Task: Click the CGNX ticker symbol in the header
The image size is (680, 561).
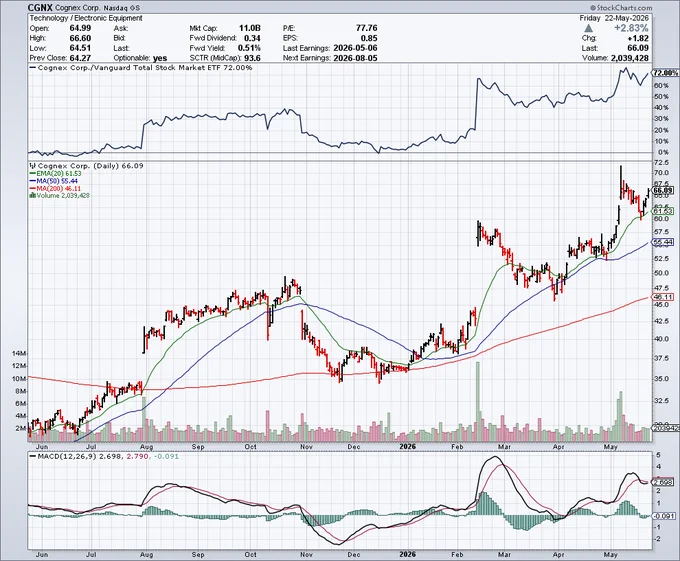Action: (41, 7)
